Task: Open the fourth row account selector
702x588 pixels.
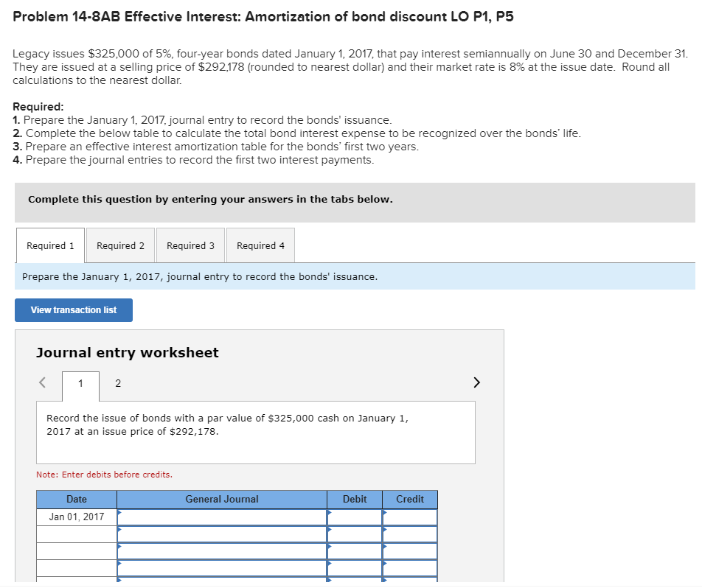Action: (221, 565)
